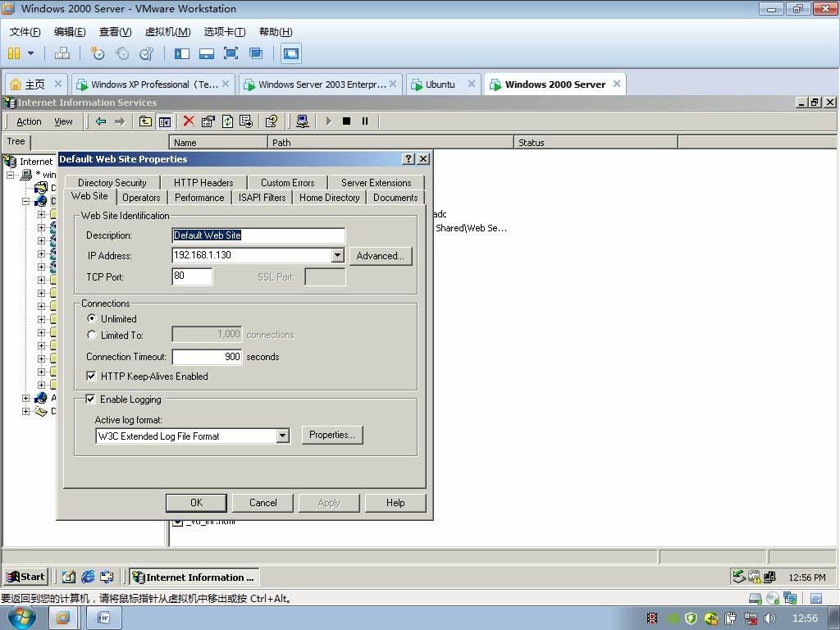Image resolution: width=840 pixels, height=630 pixels.
Task: Switch to Windows XP Professional VM tab
Action: click(154, 84)
